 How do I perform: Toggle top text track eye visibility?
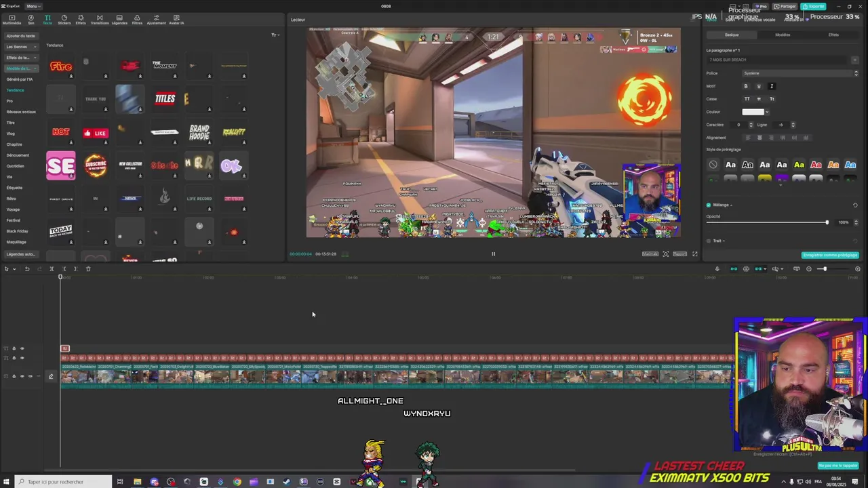[x=22, y=349]
